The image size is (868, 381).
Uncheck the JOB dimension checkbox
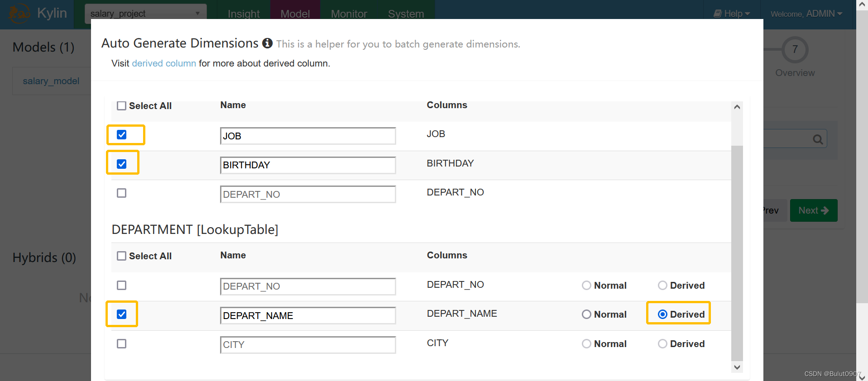coord(122,135)
